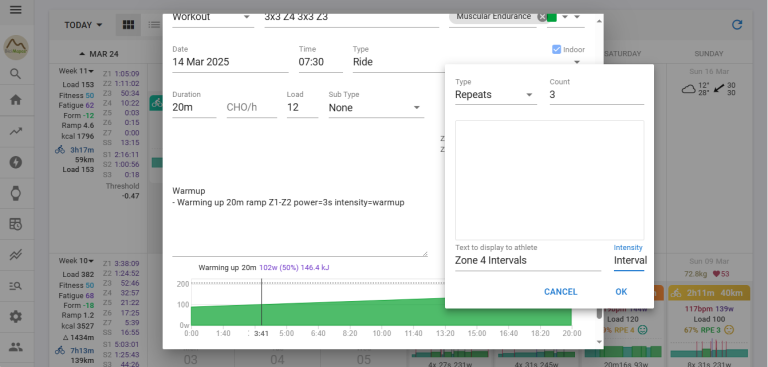The image size is (768, 367).
Task: Open the compare multi-line chart icon
Action: (16, 255)
